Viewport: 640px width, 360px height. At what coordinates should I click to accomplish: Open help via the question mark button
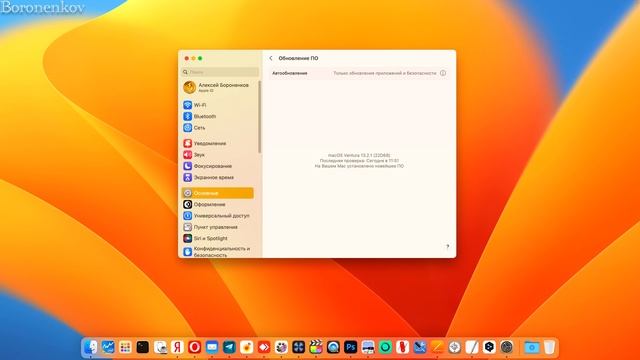447,247
